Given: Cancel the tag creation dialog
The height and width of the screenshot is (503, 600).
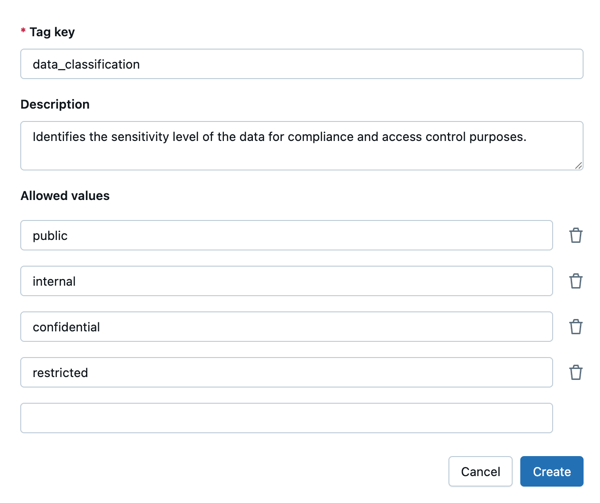Looking at the screenshot, I should pyautogui.click(x=480, y=471).
